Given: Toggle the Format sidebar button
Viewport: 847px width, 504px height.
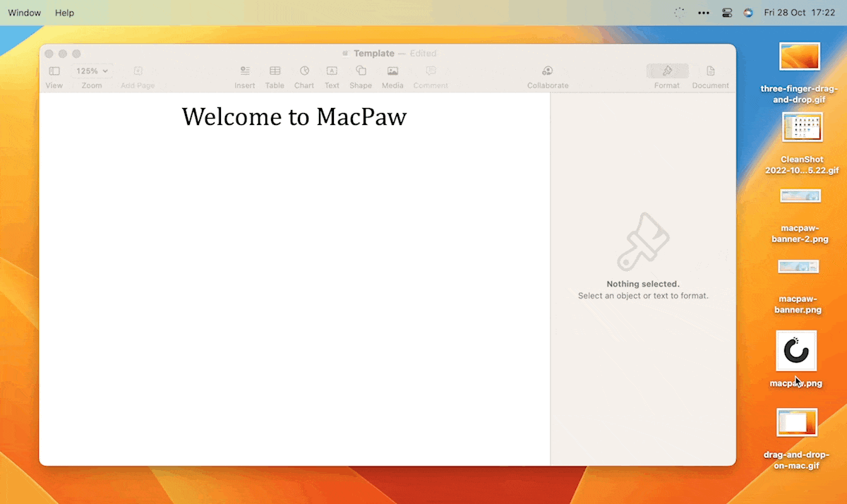Looking at the screenshot, I should click(x=667, y=71).
